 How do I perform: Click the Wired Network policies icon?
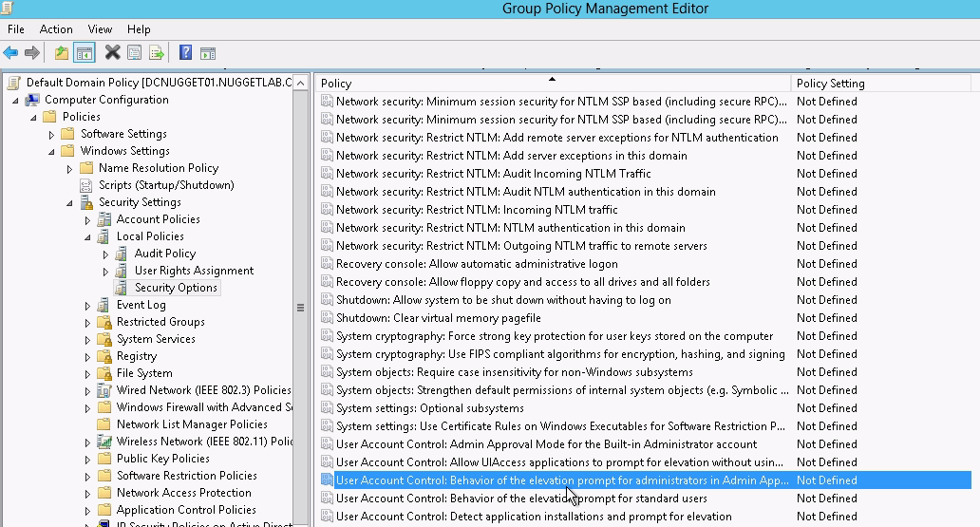click(104, 390)
